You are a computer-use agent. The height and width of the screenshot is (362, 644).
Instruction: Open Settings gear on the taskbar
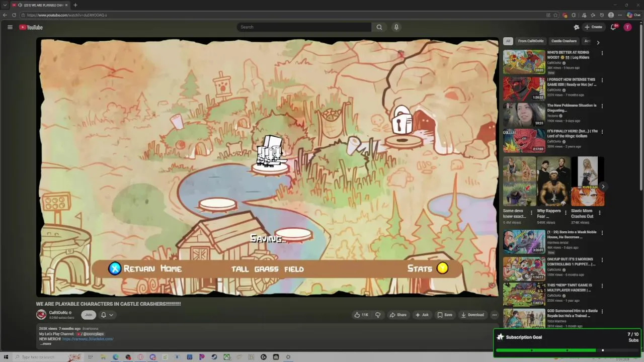pos(288,357)
